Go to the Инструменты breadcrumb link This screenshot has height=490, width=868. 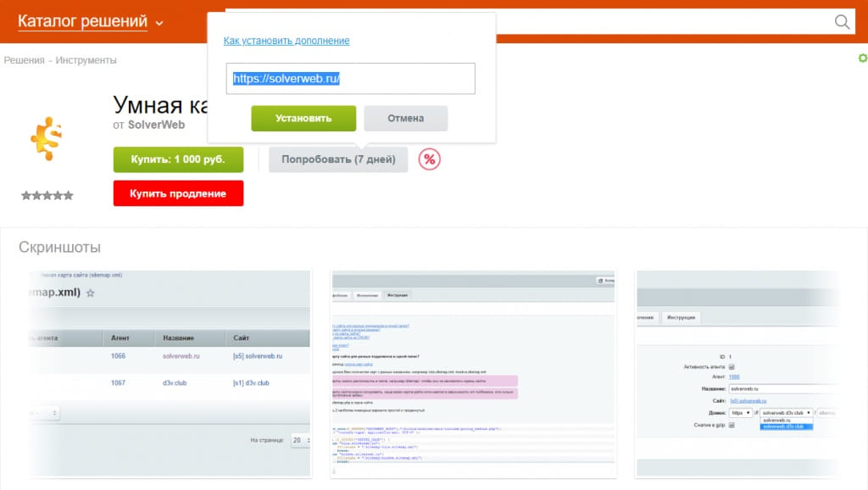click(x=86, y=60)
